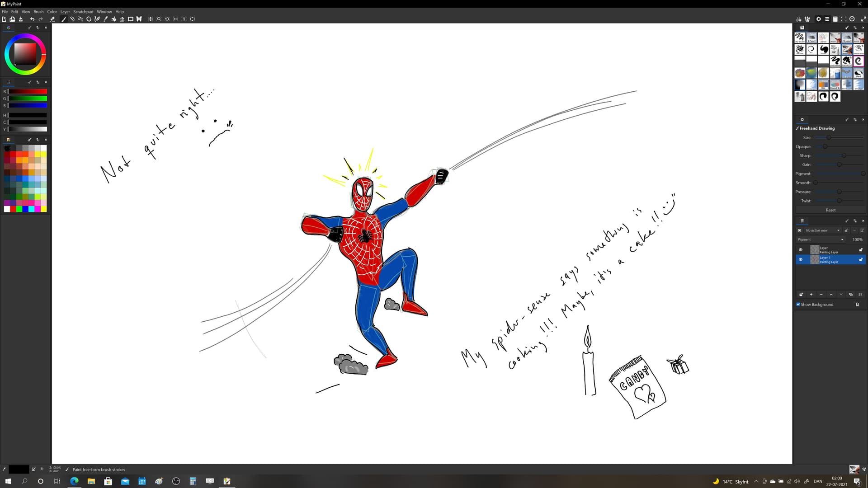Pick the yellow swatch in bottom palette row
This screenshot has height=488, width=868.
(x=43, y=209)
